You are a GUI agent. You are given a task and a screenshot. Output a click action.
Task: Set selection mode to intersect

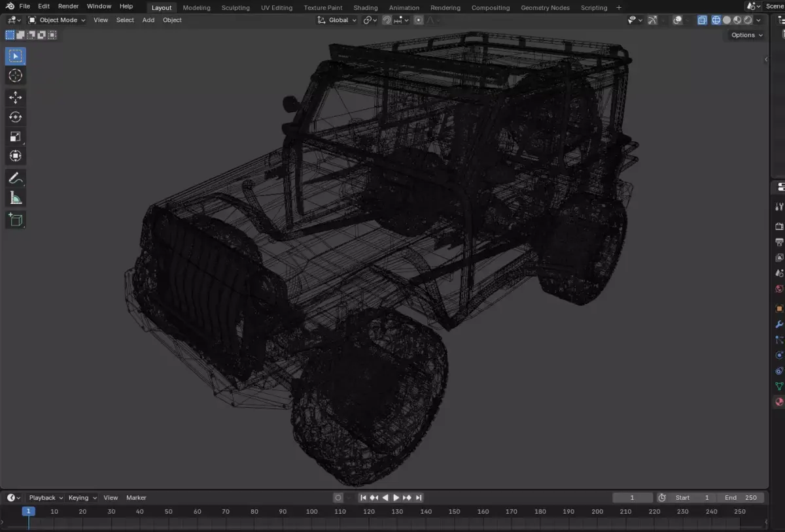[52, 35]
